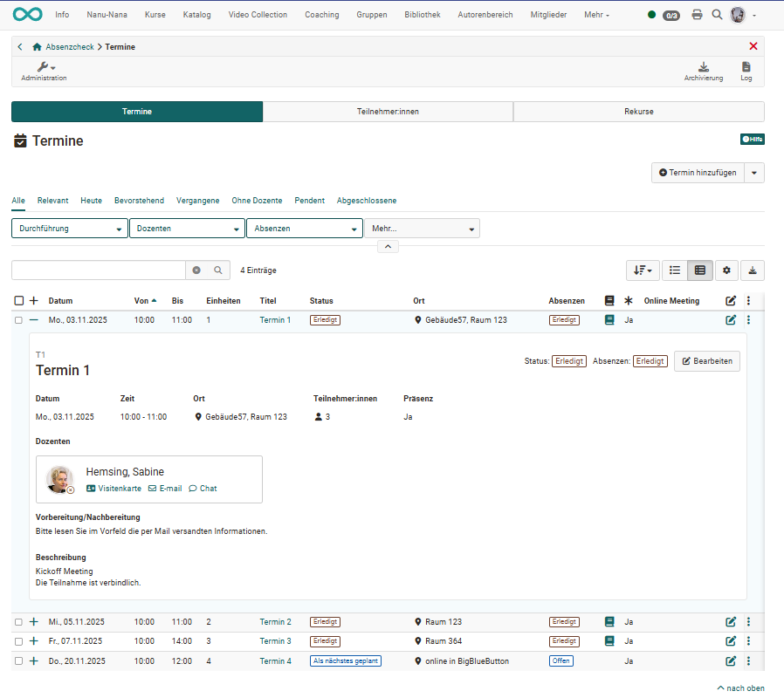Open table settings gear icon

click(727, 270)
